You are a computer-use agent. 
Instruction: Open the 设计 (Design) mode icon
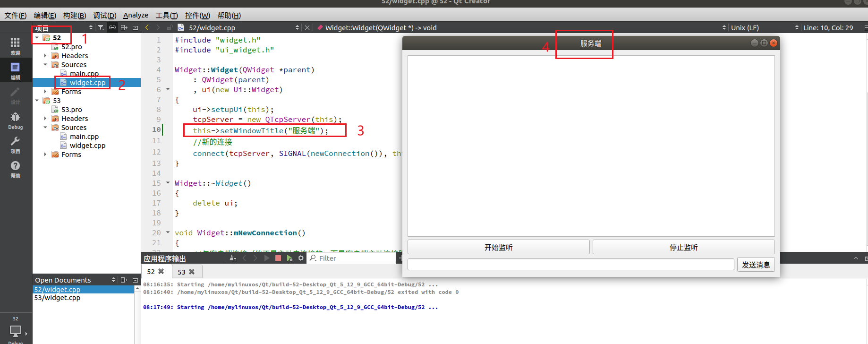tap(15, 95)
